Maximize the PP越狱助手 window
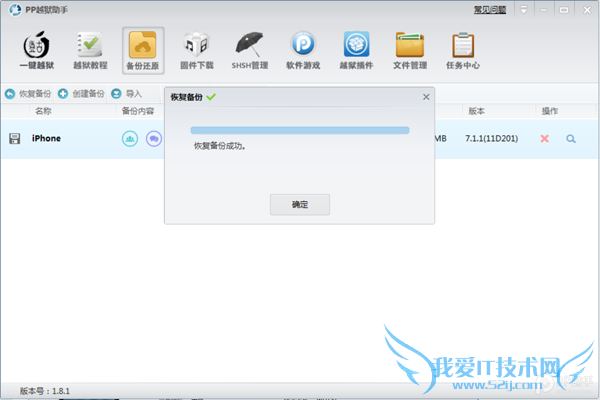Image resolution: width=600 pixels, height=400 pixels. point(564,10)
